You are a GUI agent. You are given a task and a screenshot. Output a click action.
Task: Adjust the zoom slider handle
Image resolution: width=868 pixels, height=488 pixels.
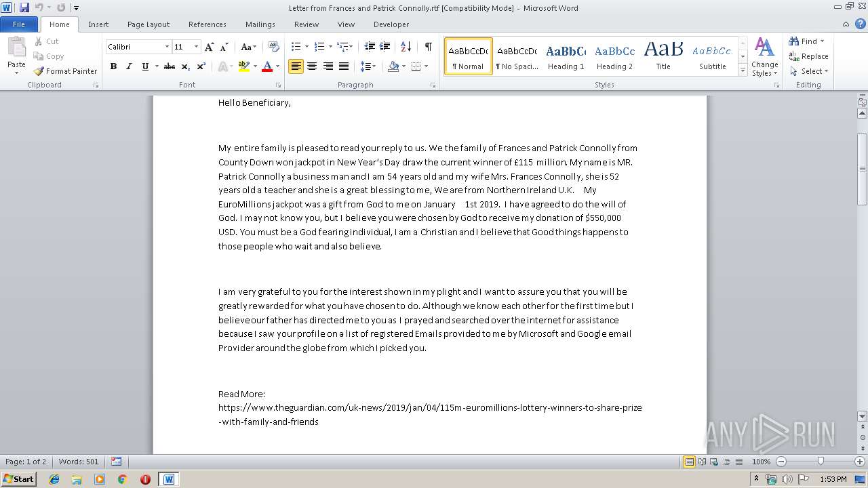(x=821, y=462)
